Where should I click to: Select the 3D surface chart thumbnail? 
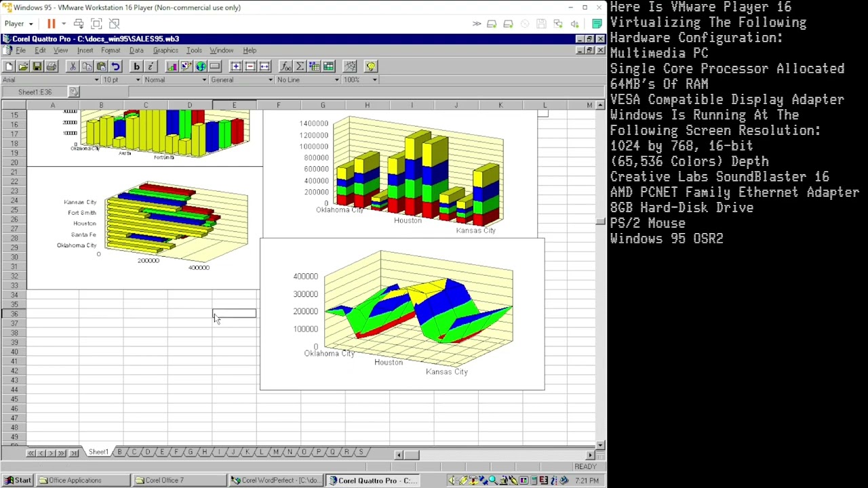(402, 314)
